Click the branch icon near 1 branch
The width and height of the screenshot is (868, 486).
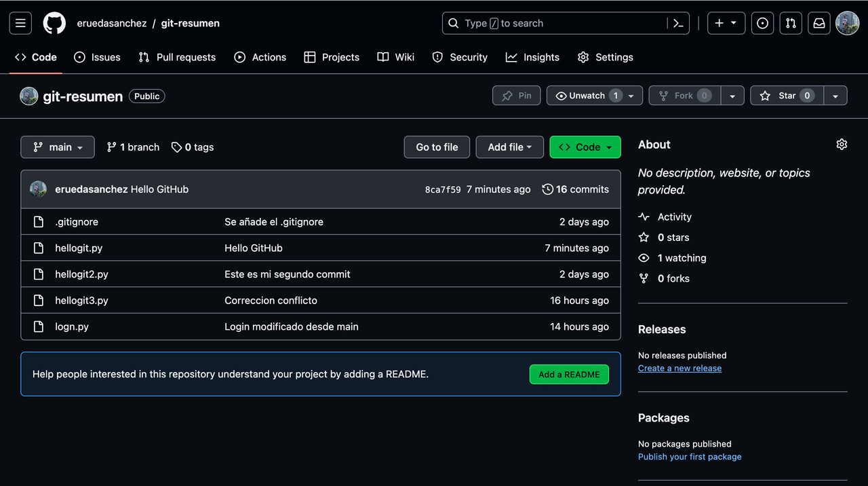[x=112, y=147]
